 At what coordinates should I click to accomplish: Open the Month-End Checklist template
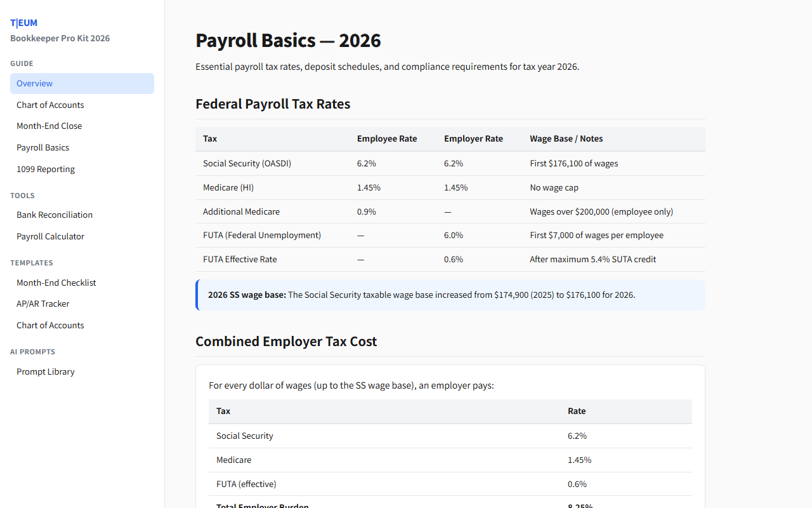click(56, 283)
